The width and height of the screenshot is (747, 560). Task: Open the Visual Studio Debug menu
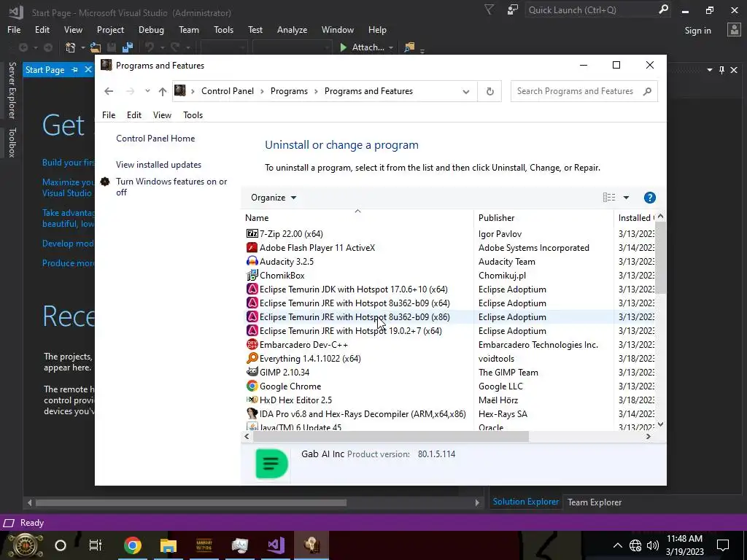(151, 29)
